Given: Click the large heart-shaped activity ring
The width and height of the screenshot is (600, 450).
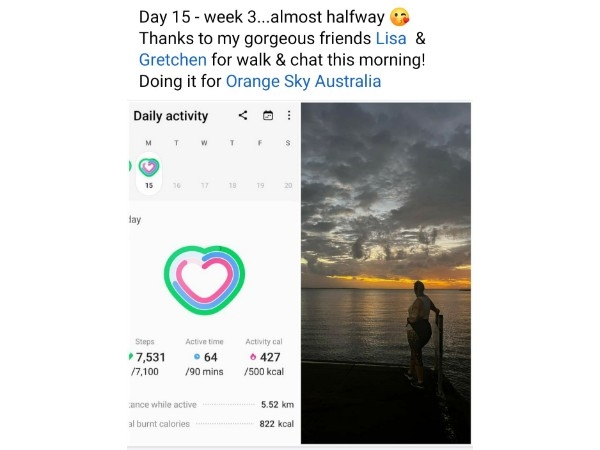Looking at the screenshot, I should (205, 280).
